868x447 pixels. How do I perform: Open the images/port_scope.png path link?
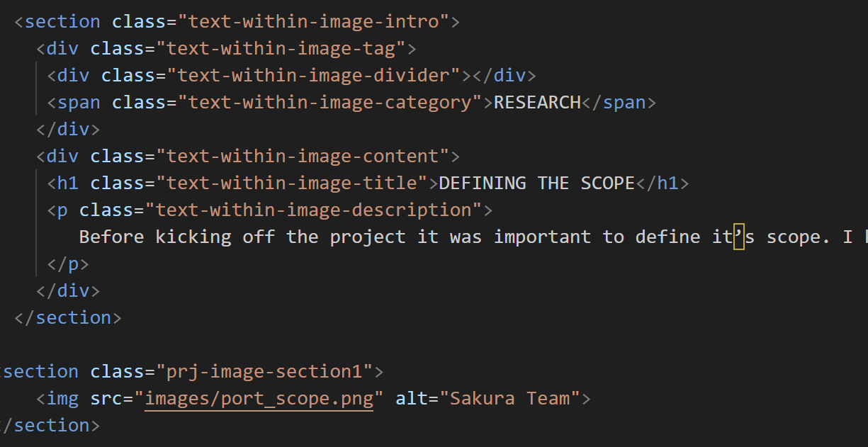[259, 398]
